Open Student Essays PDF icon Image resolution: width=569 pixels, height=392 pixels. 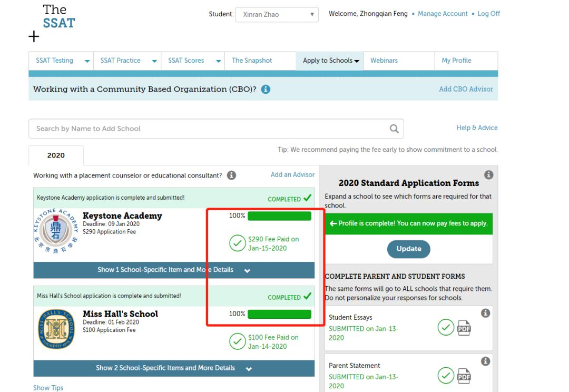[x=464, y=328]
